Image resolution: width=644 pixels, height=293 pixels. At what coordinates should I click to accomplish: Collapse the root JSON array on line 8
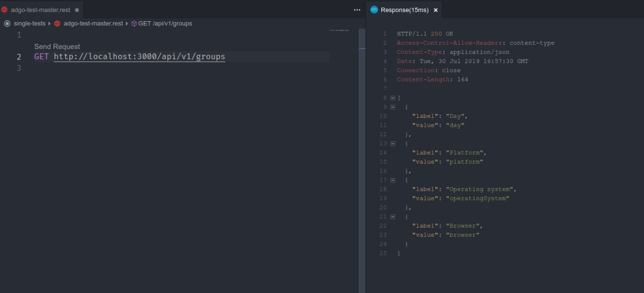[393, 98]
